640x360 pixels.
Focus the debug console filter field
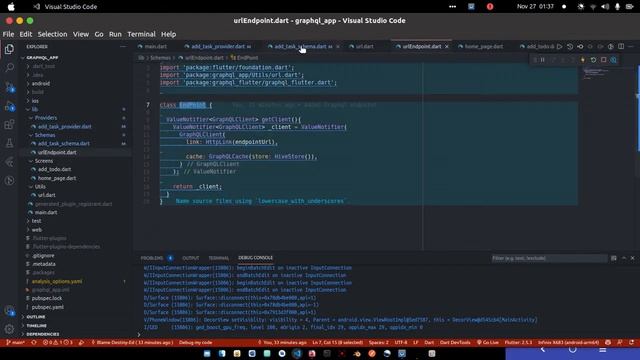tap(549, 258)
